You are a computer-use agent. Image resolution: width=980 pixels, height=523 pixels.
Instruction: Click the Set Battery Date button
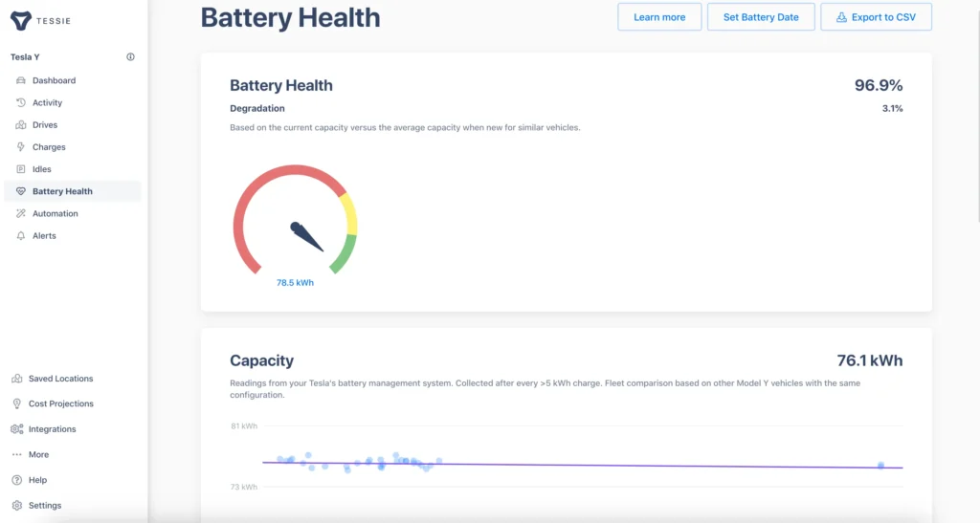click(x=760, y=17)
